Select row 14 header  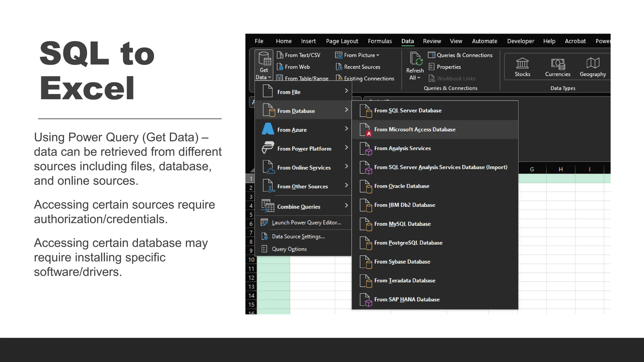tap(251, 295)
